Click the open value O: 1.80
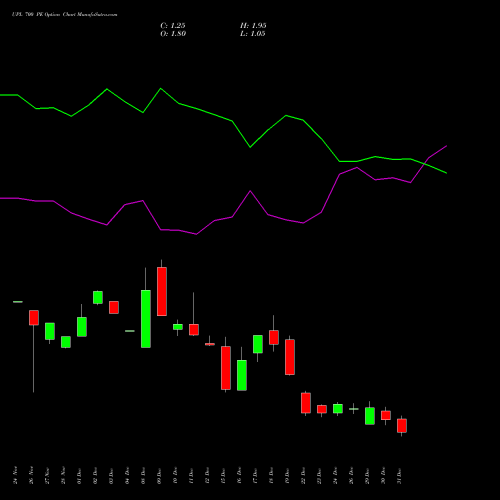 173,34
